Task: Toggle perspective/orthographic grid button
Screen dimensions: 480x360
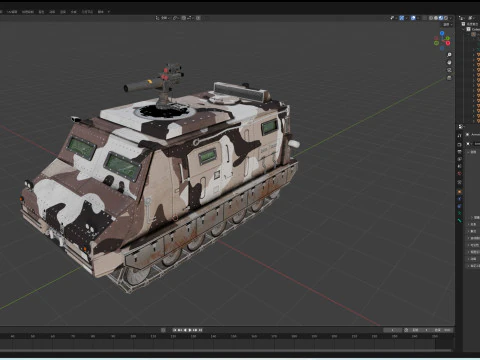Action: (449, 78)
